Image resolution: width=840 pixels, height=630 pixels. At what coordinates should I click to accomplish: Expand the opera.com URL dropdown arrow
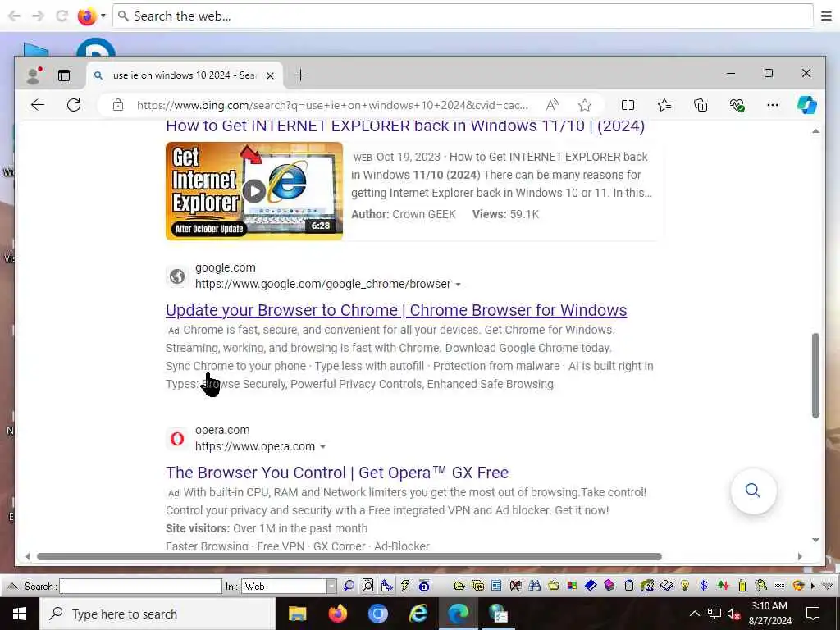coord(322,447)
